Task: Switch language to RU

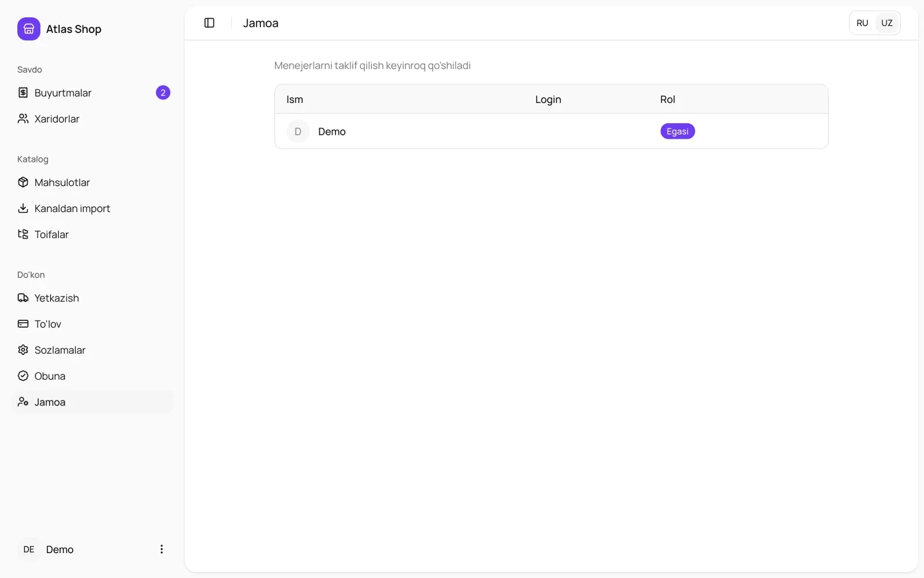Action: tap(862, 23)
